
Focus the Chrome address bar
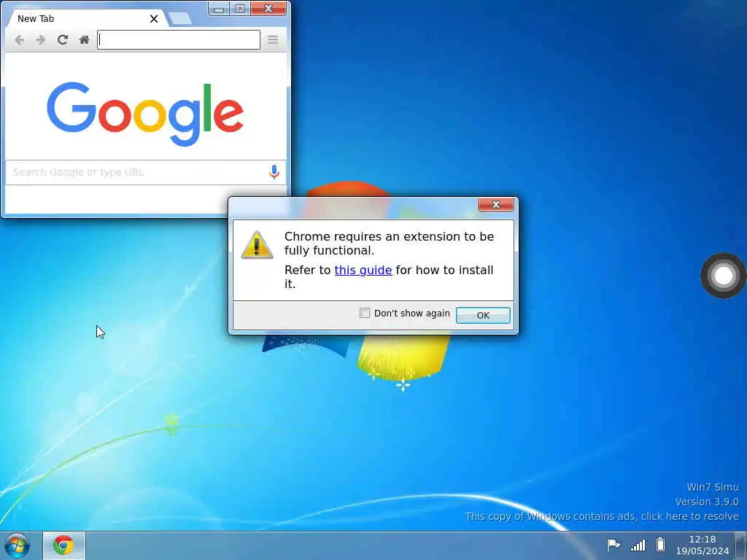click(x=179, y=40)
